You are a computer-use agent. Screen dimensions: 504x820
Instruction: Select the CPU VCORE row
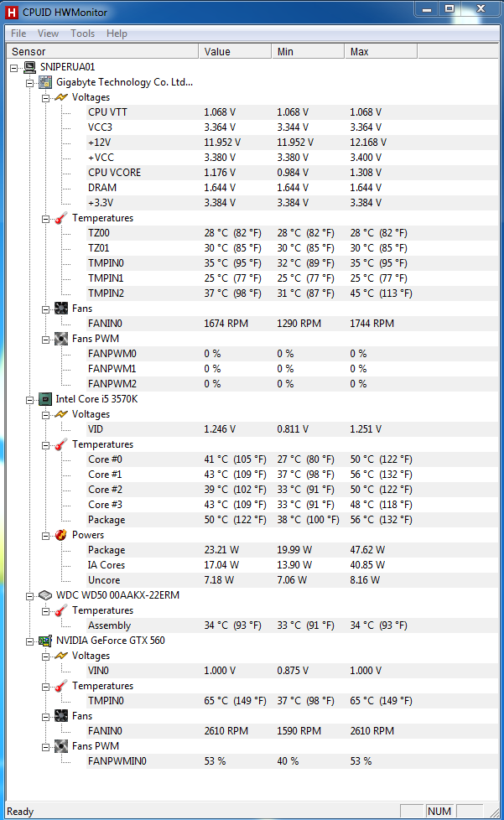point(292,173)
